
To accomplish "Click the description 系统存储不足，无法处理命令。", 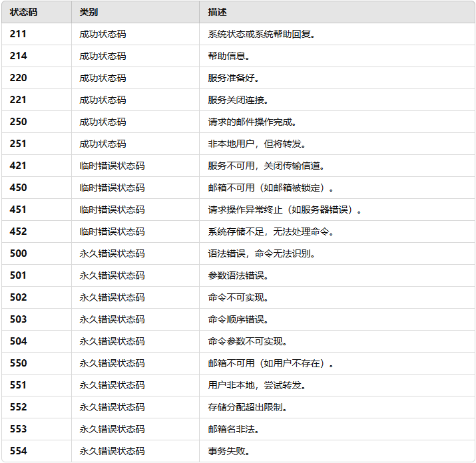I will (x=271, y=231).
